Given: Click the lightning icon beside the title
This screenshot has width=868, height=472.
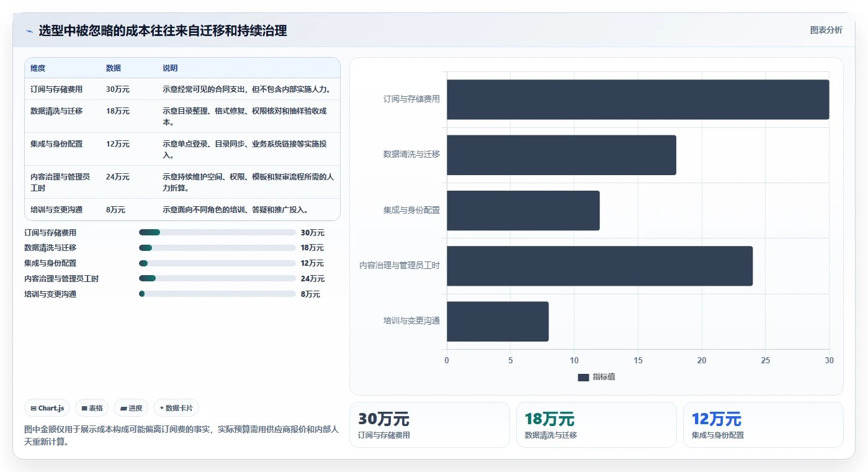Looking at the screenshot, I should pos(29,31).
